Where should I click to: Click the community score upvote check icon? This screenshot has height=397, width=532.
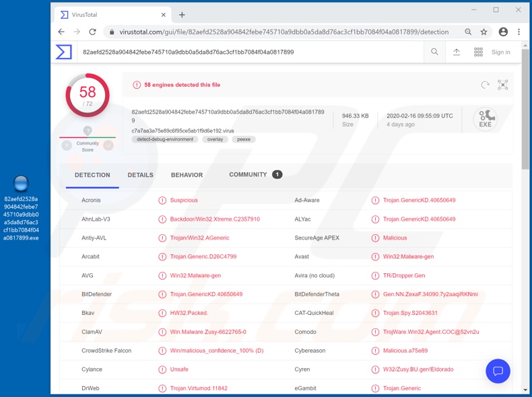pyautogui.click(x=108, y=145)
